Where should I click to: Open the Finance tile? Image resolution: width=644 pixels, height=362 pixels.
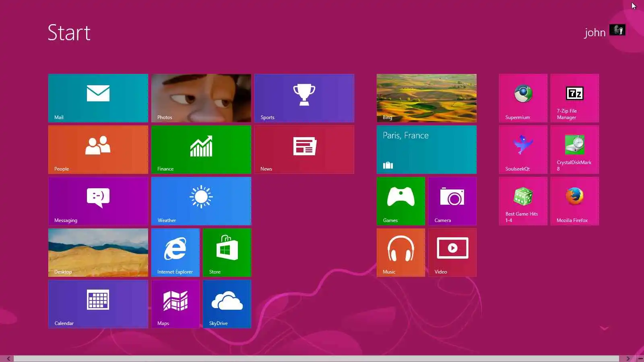(x=201, y=150)
